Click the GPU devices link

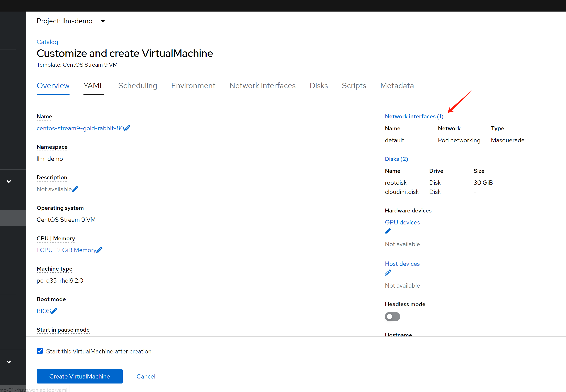[x=402, y=222]
